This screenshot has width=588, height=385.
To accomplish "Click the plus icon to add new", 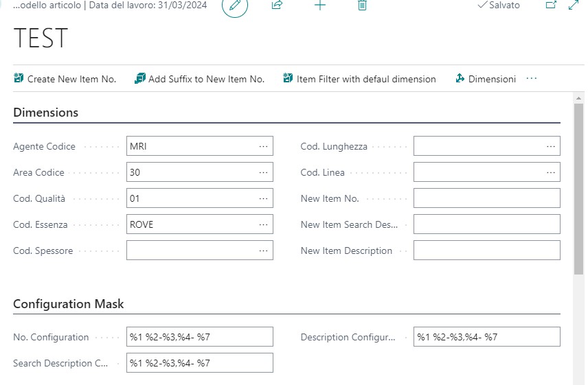I will pos(320,5).
